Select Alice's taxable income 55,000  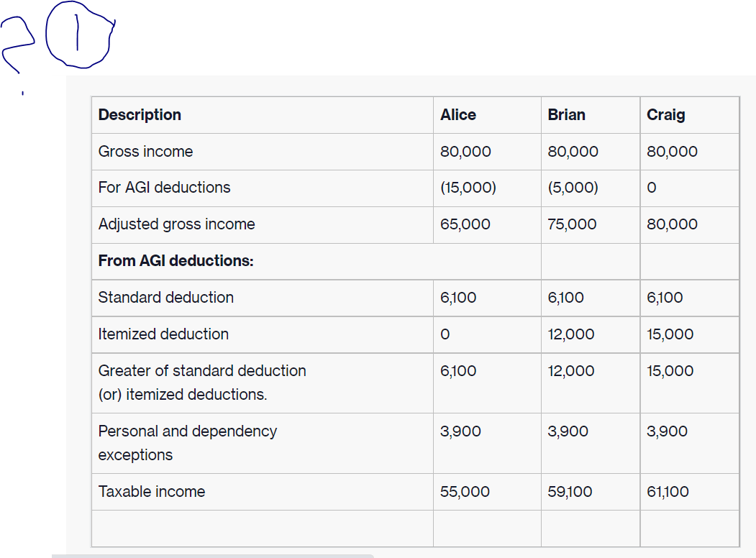point(465,492)
